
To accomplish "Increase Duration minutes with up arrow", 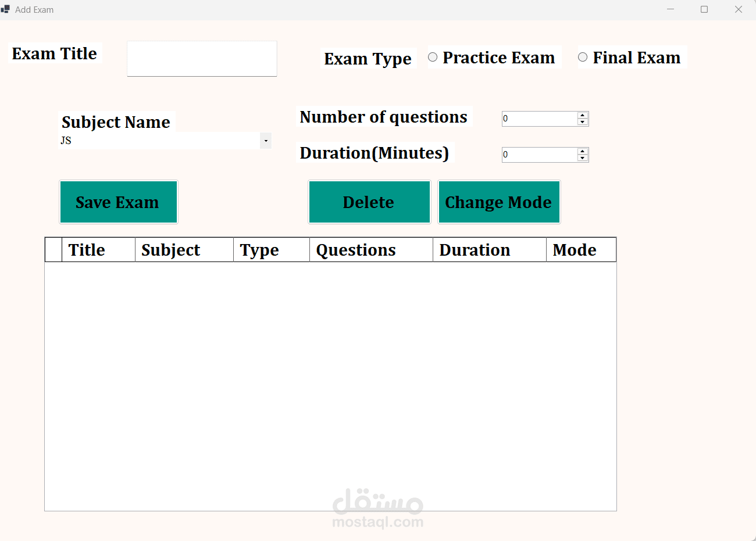I will 583,151.
